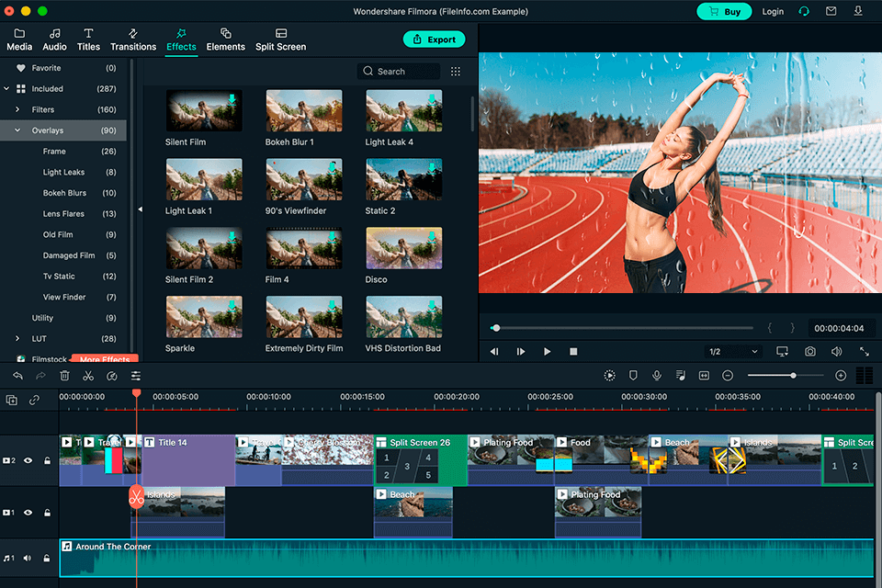Record voiceover with the microphone icon

(656, 375)
